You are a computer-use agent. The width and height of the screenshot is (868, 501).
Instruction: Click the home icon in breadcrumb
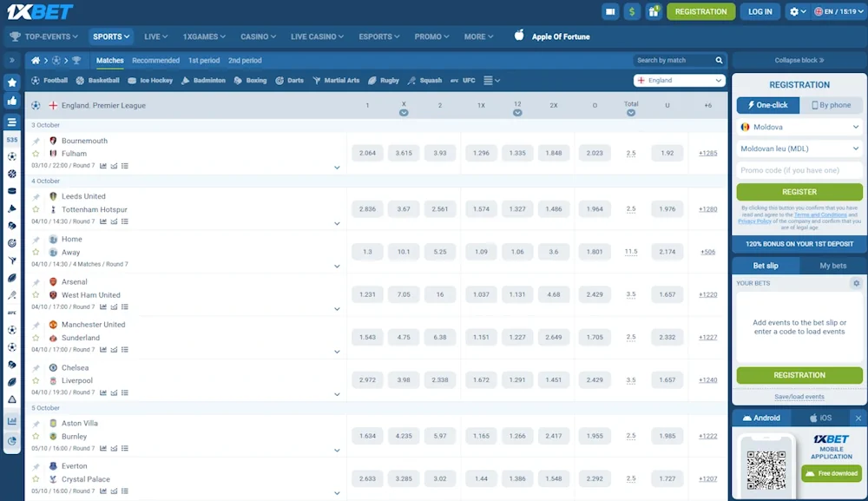click(36, 61)
